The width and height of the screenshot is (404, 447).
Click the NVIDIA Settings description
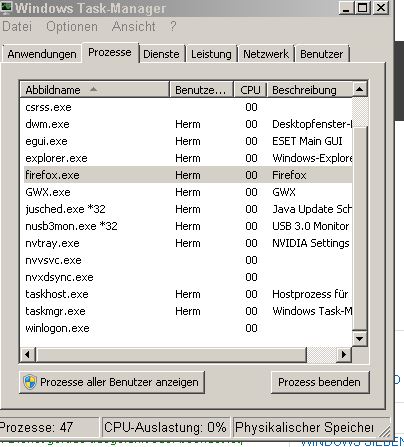click(x=310, y=243)
